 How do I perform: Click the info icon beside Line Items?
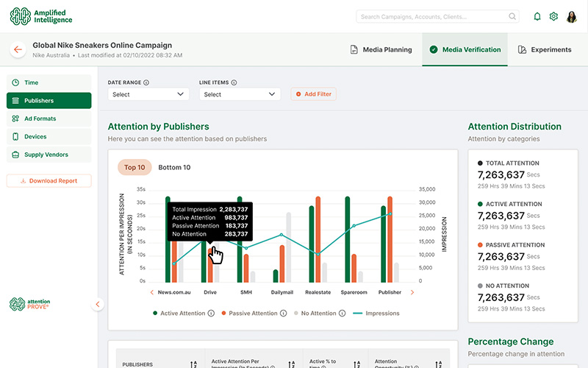pyautogui.click(x=234, y=82)
